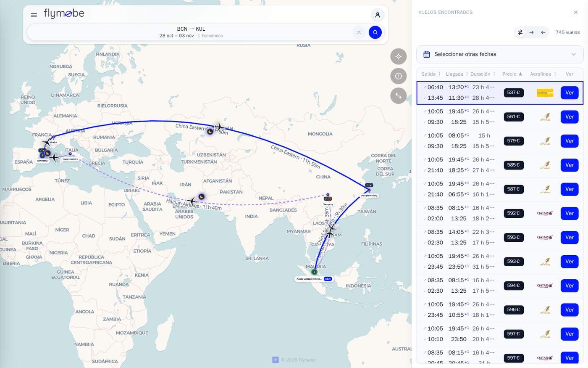Click the 579 € price badge
This screenshot has width=588, height=368.
pos(514,141)
